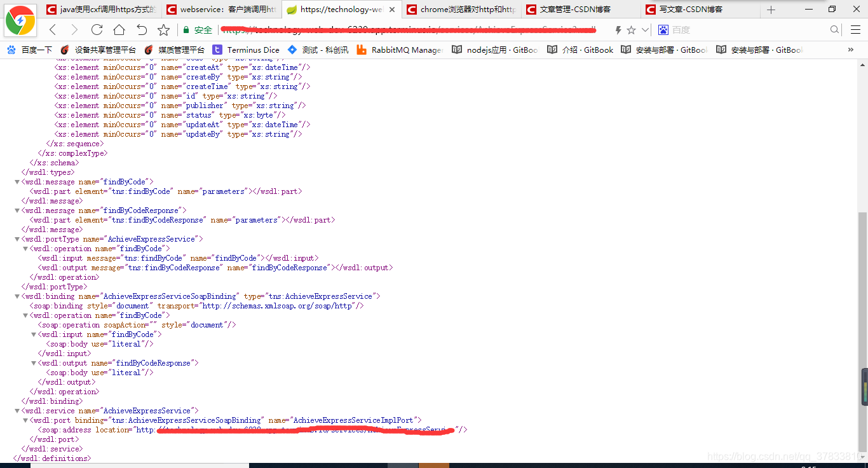Open the browser hamburger main menu

tap(855, 30)
